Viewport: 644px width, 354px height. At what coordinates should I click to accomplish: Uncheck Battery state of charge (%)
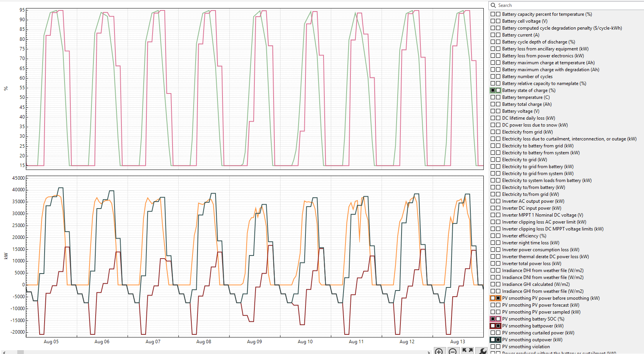pos(493,90)
